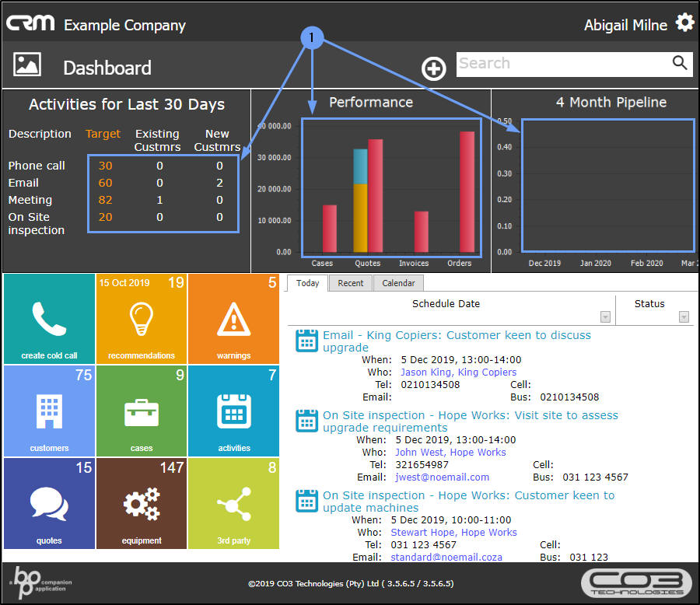700x605 pixels.
Task: Click the Cases bar in Performance chart
Action: point(330,229)
